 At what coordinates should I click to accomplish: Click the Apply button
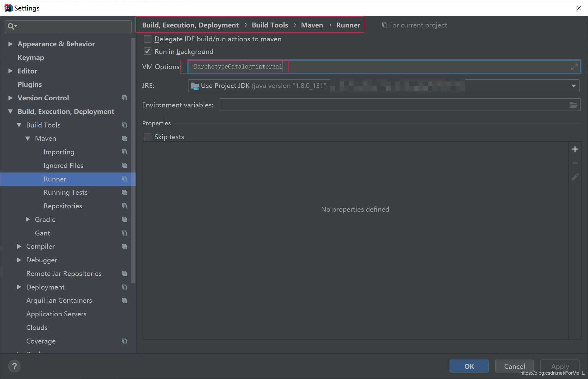[x=560, y=366]
